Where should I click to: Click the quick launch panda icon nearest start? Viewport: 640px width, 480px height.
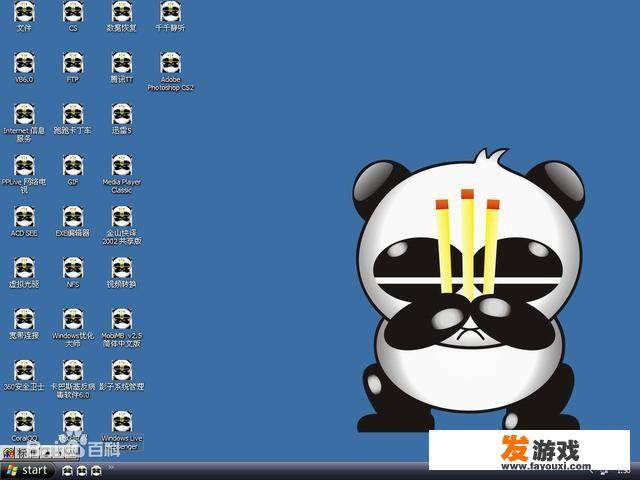pyautogui.click(x=67, y=471)
